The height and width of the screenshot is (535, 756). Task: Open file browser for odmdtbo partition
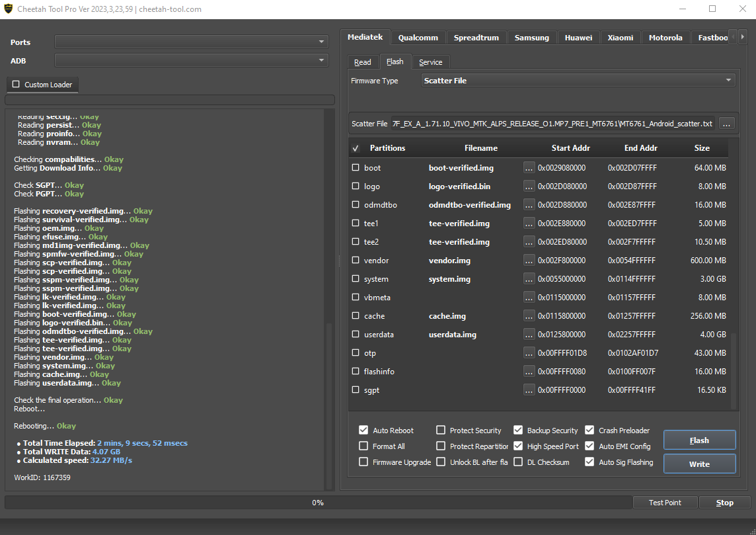tap(529, 205)
